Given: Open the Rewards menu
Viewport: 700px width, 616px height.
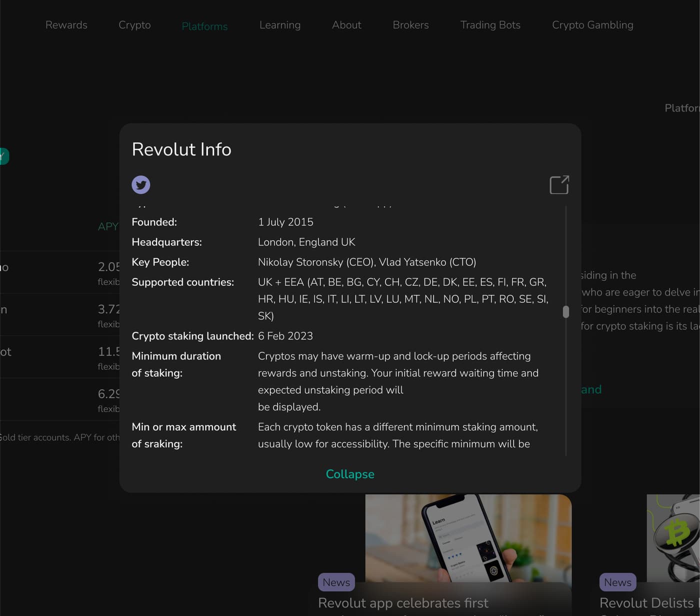Looking at the screenshot, I should tap(66, 25).
